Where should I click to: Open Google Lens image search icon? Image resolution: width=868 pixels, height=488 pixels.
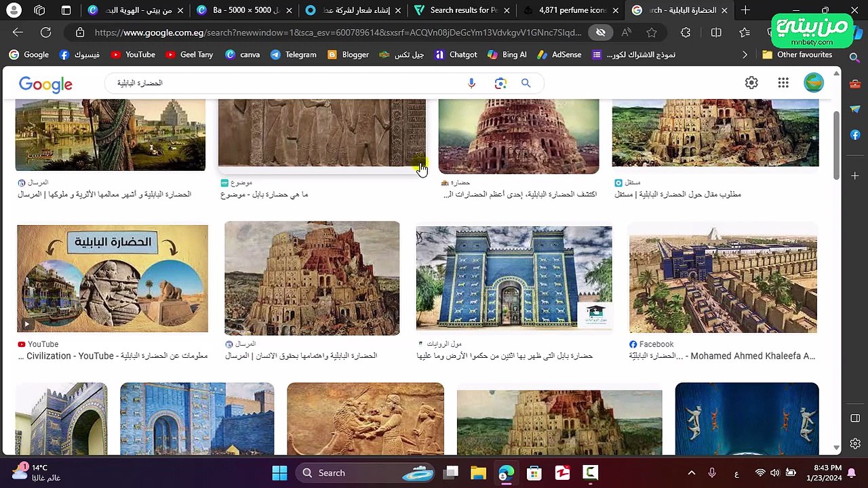[x=500, y=83]
